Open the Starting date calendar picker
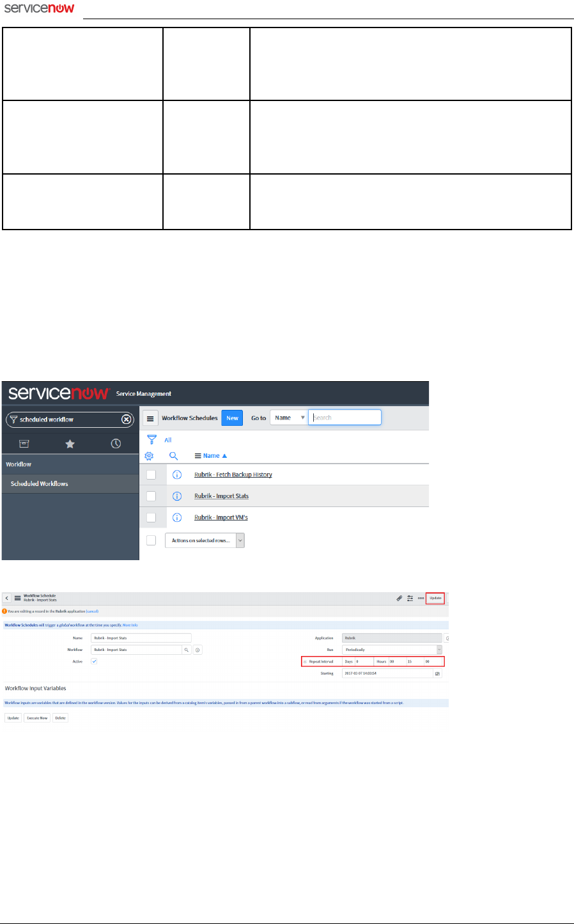The width and height of the screenshot is (574, 924). pos(438,673)
